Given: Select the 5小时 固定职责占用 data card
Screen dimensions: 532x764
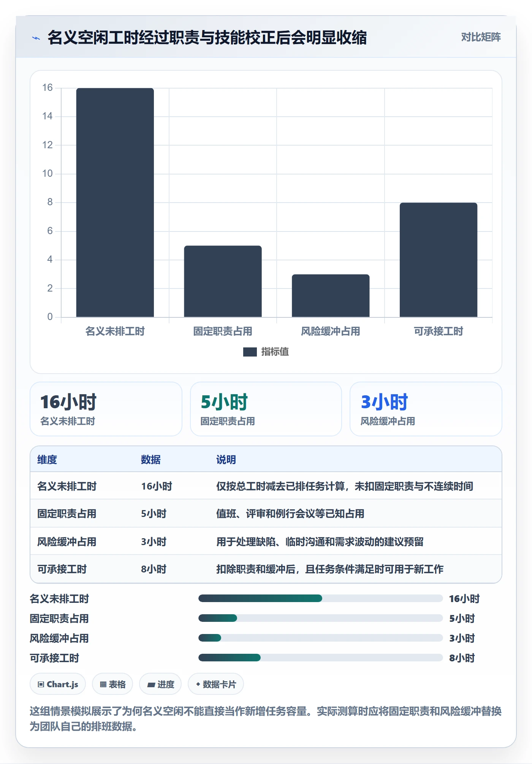Looking at the screenshot, I should tap(266, 409).
